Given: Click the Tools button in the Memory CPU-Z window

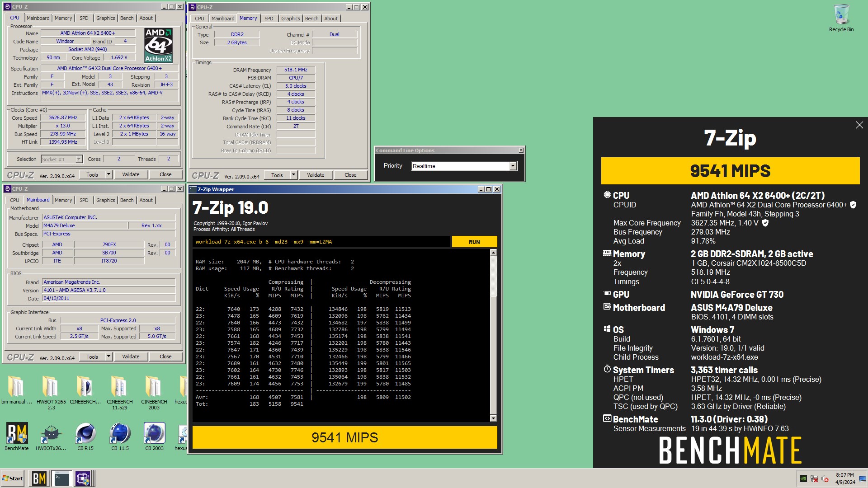Looking at the screenshot, I should 277,175.
